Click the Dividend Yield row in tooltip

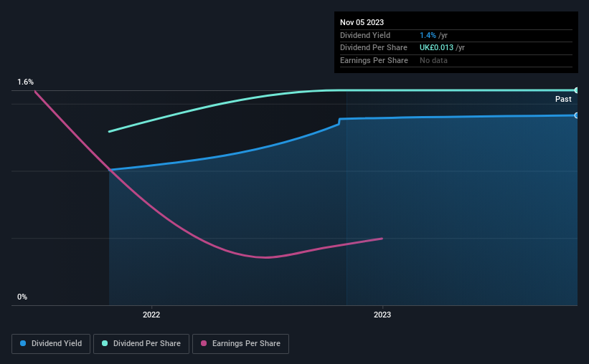(456, 35)
